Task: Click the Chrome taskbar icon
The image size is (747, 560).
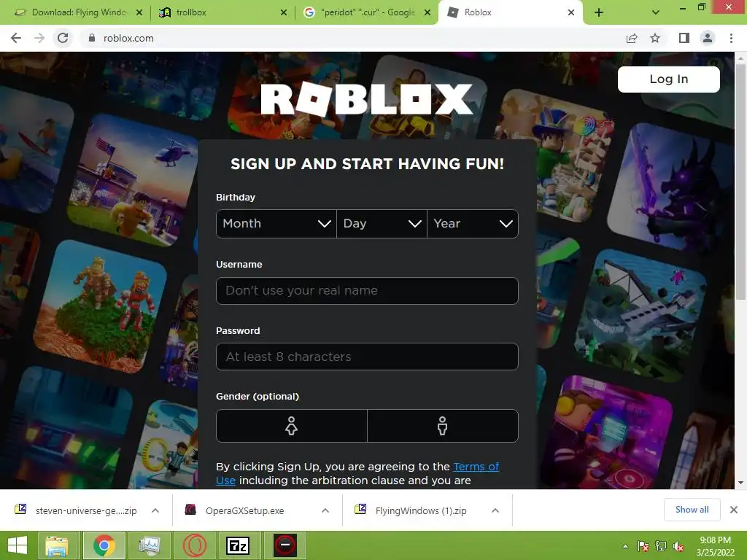Action: coord(104,545)
